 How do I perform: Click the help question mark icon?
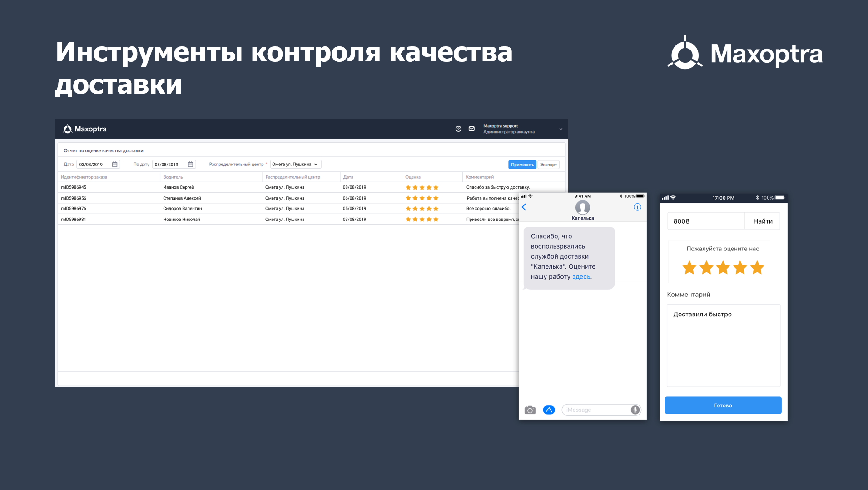458,129
